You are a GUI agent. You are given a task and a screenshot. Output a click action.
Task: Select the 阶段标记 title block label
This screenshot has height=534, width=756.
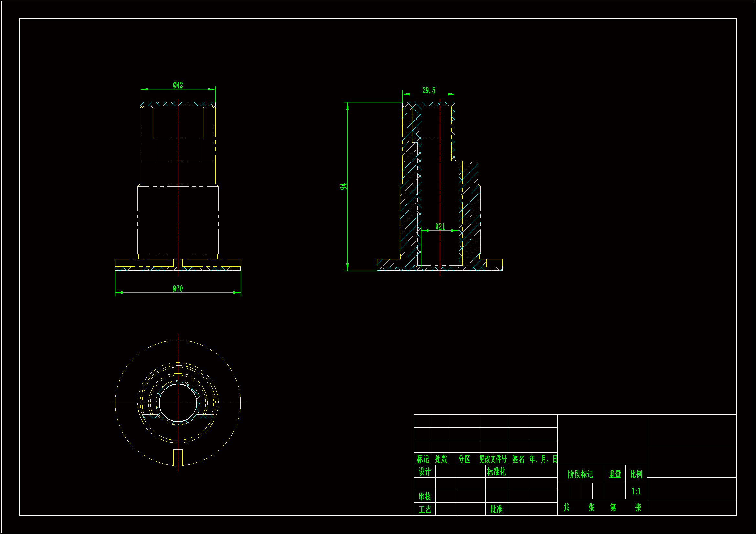pyautogui.click(x=580, y=474)
